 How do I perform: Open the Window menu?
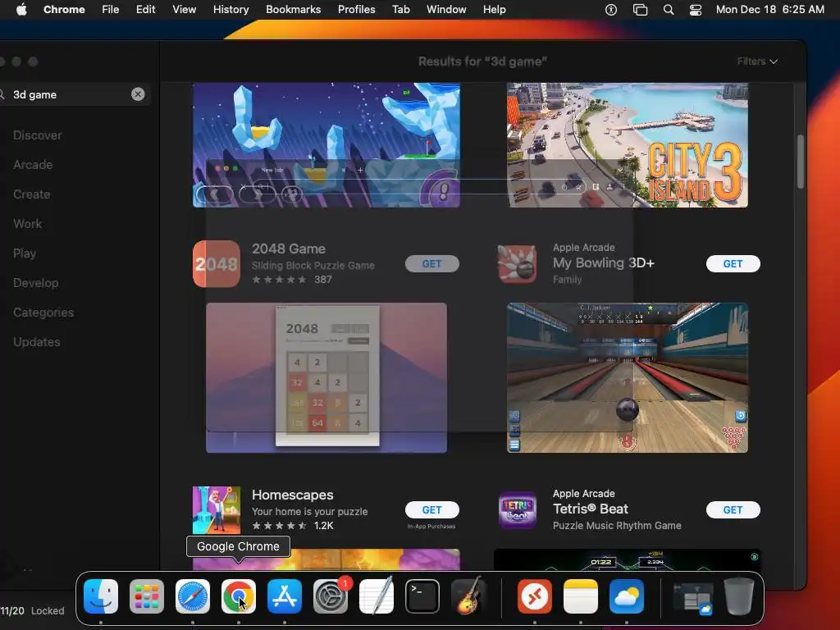coord(446,10)
